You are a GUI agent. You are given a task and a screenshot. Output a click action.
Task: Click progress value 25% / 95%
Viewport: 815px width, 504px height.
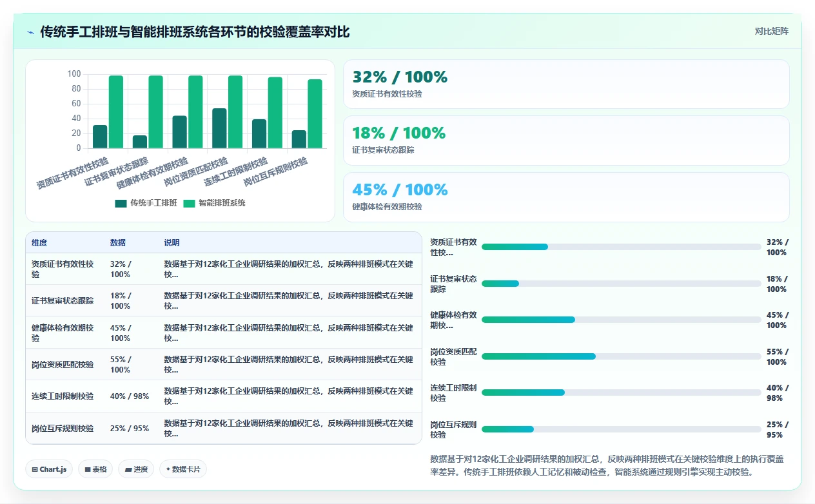[777, 429]
